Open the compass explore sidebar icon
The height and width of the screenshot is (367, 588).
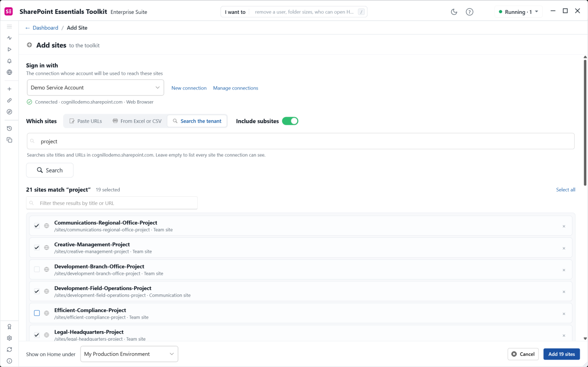click(9, 112)
